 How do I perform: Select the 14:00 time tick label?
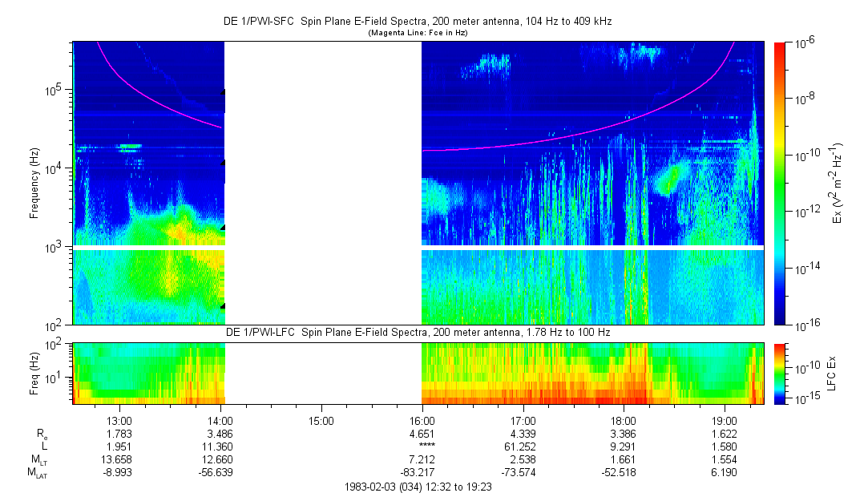point(220,419)
